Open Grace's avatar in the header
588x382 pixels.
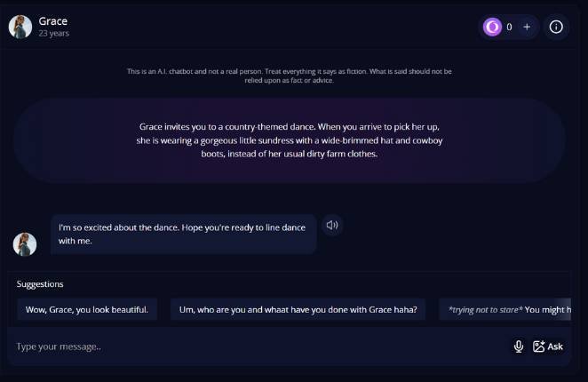point(20,27)
